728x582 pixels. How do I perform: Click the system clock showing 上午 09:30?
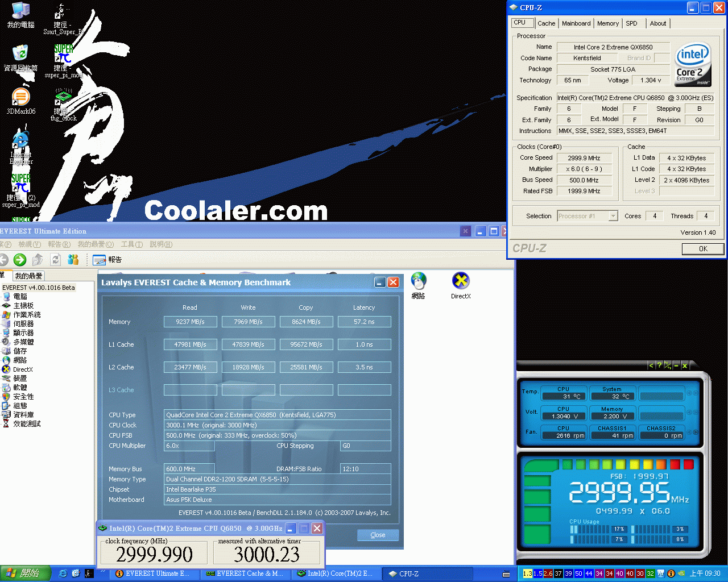pyautogui.click(x=705, y=573)
